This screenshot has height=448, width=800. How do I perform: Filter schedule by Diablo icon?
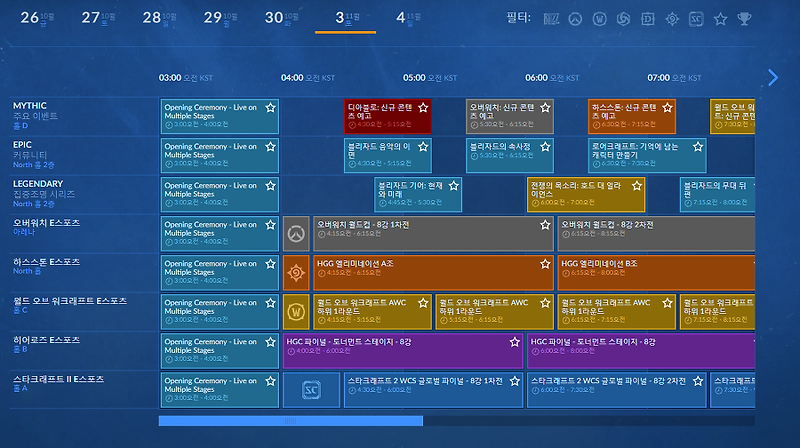pos(648,19)
